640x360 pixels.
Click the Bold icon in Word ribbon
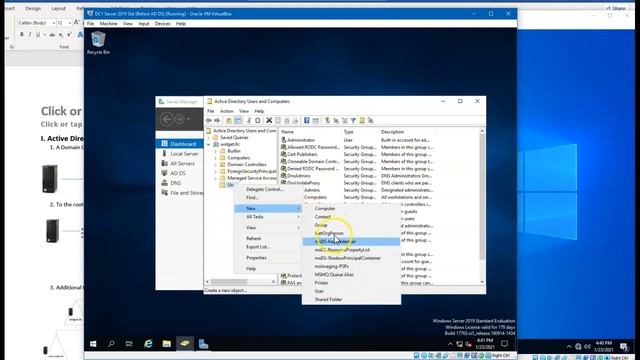[22, 35]
